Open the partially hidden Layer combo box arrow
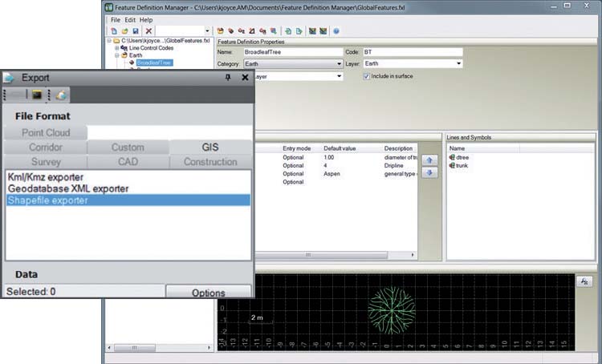Viewport: 602px width, 364px height. [339, 76]
